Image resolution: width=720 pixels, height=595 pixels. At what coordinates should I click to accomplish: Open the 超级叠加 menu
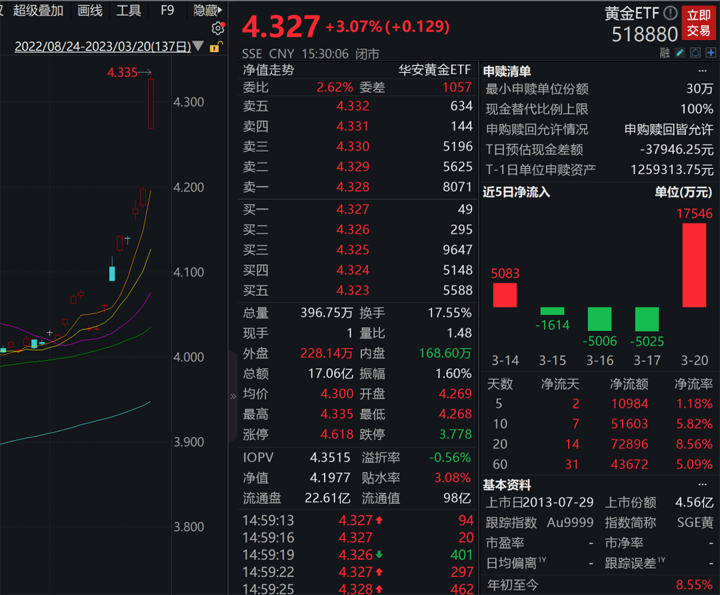[38, 10]
